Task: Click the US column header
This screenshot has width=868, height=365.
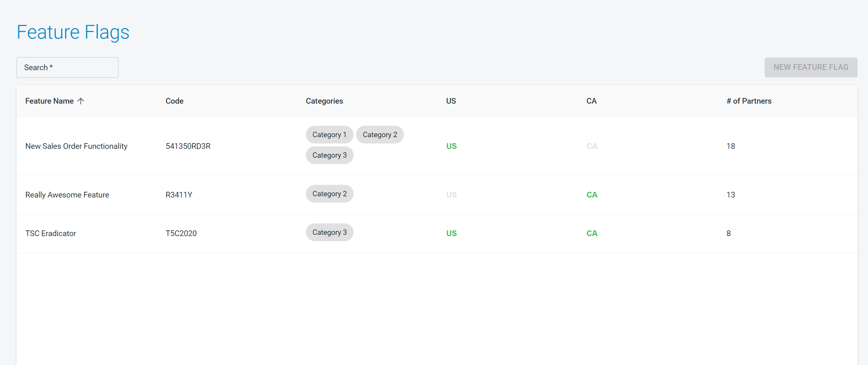Action: [451, 101]
